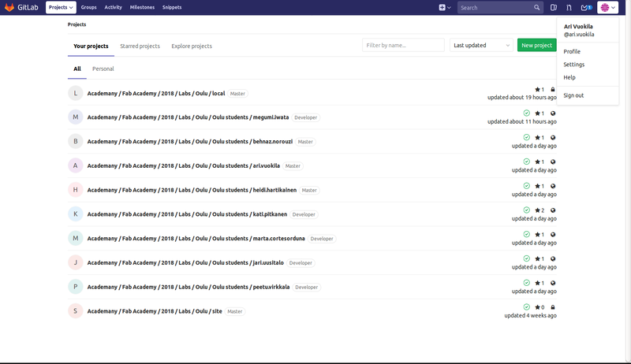Screen dimensions: 631x364
Task: Open Activity in the top navigation
Action: [113, 7]
